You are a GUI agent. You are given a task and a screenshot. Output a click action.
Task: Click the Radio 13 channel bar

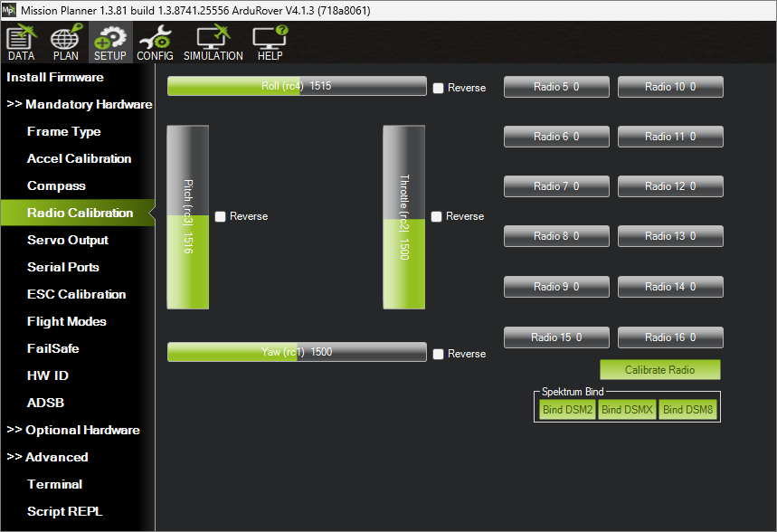point(670,236)
